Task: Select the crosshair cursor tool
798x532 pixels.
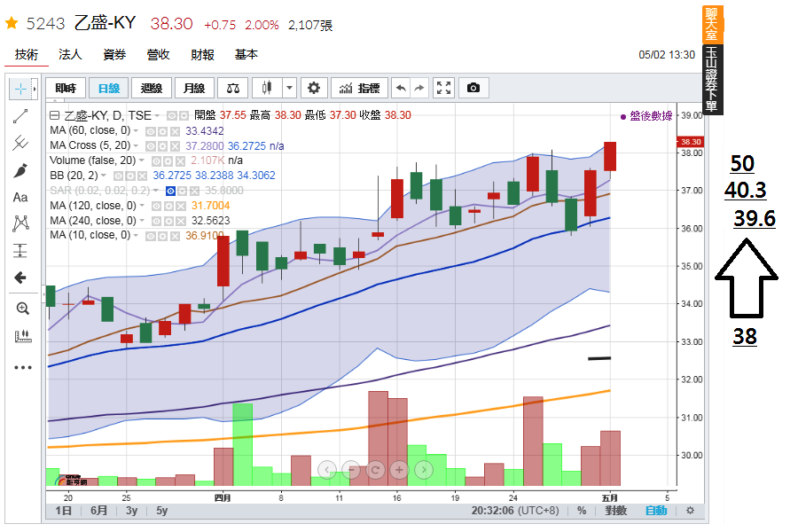Action: click(x=20, y=89)
